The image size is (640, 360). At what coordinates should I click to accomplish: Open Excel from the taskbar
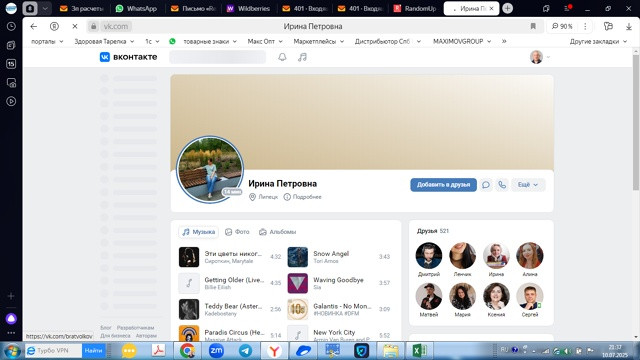(x=419, y=351)
